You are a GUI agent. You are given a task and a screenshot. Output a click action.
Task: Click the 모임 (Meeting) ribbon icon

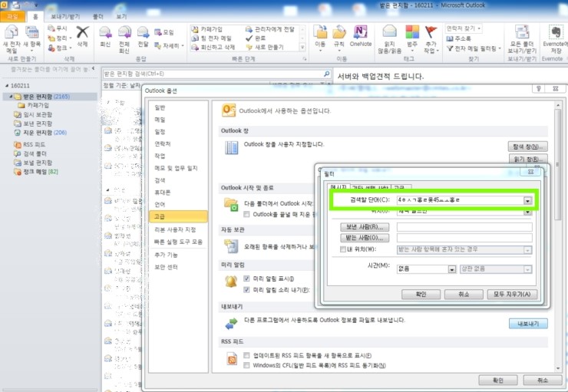158,32
